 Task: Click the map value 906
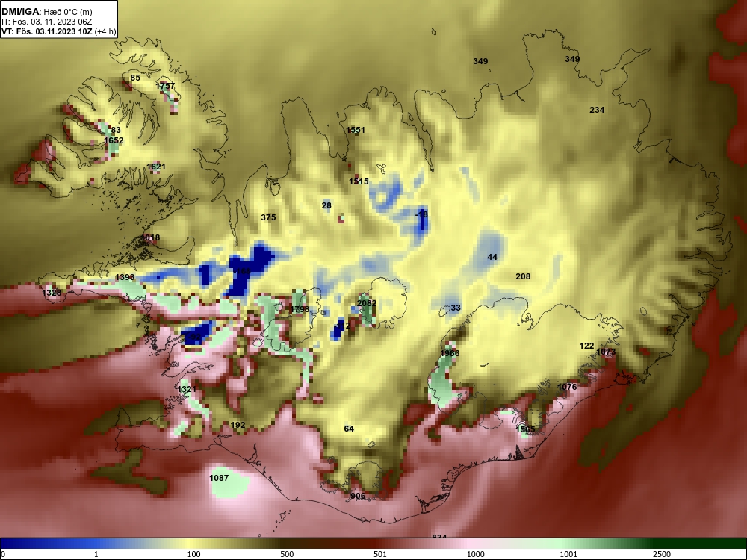(x=358, y=496)
